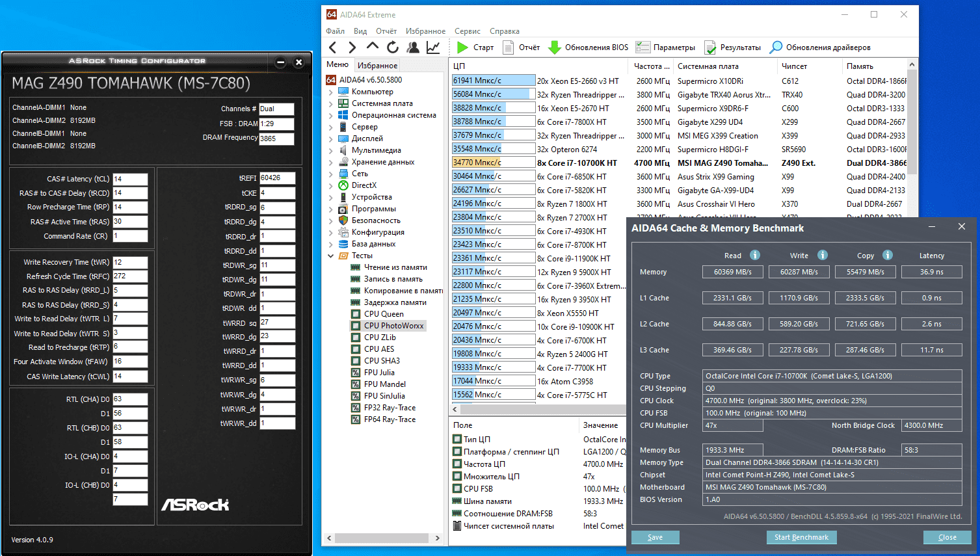Expand the Дисплей tree node

click(x=331, y=139)
